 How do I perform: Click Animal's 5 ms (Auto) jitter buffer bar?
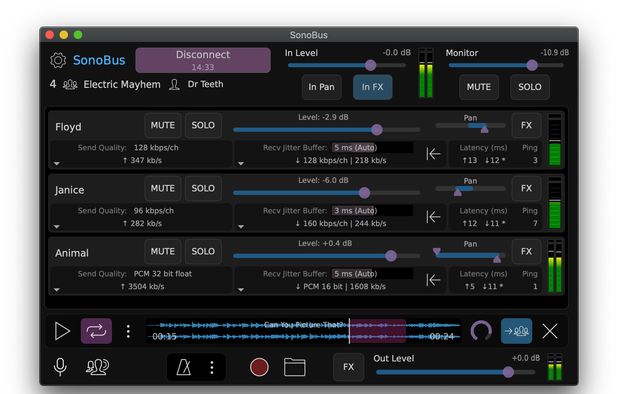pos(372,274)
